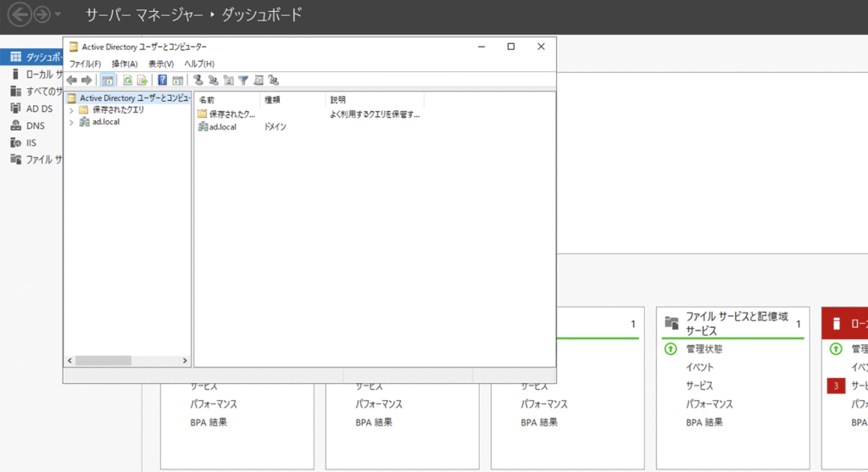Select 保存されたクエリ in the tree pane
This screenshot has height=472, width=868.
tap(118, 110)
